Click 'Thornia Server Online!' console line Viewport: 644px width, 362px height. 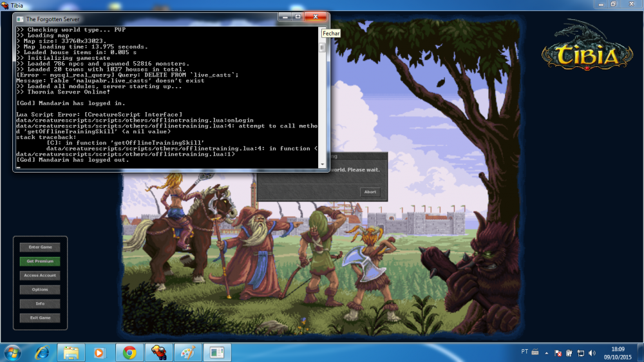(x=69, y=92)
